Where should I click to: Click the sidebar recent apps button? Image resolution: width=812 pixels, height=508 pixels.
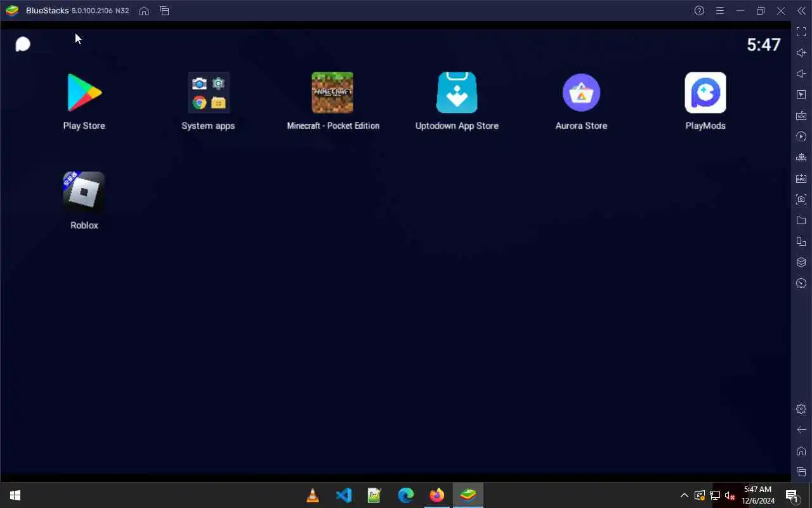point(801,472)
